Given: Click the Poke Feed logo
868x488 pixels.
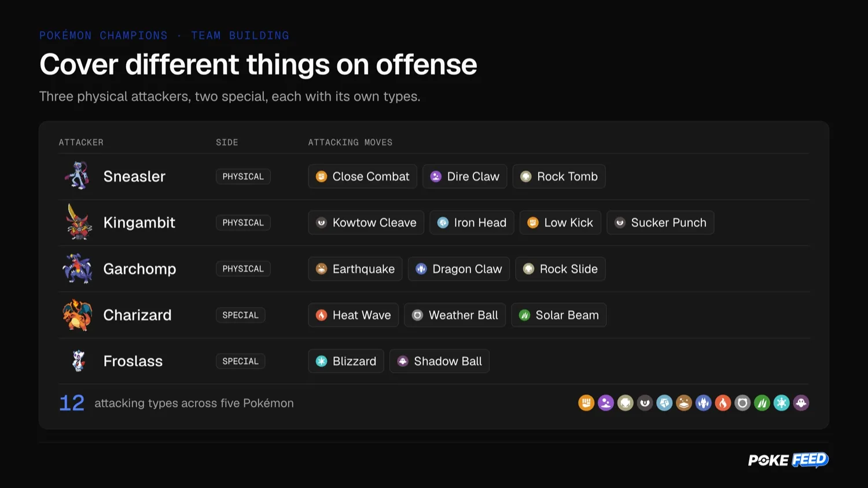Looking at the screenshot, I should click(788, 460).
